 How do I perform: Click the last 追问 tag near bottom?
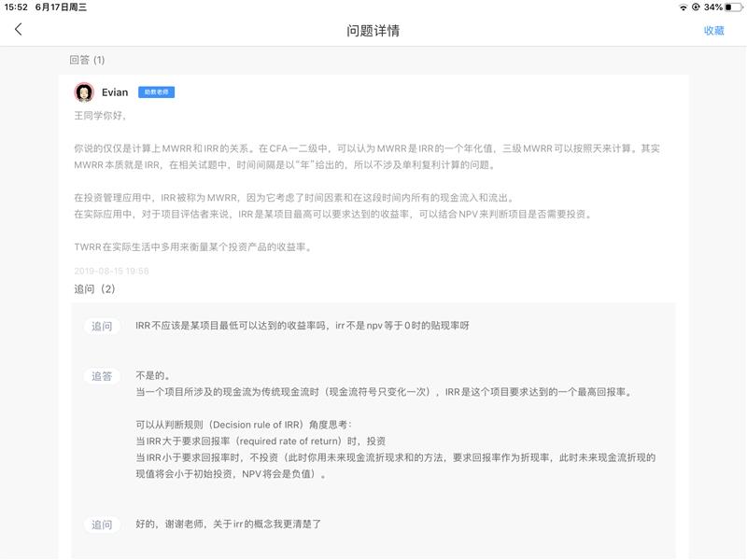point(101,525)
